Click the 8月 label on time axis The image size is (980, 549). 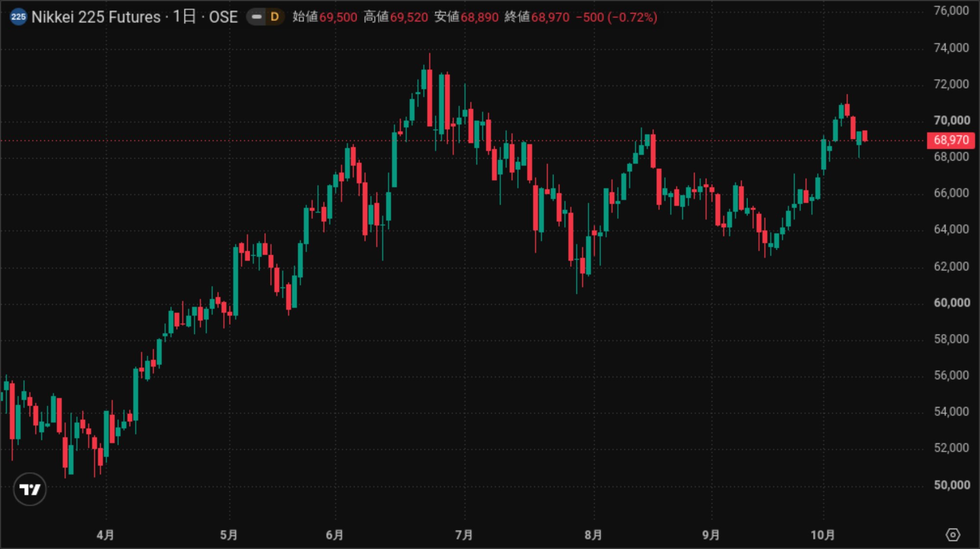pyautogui.click(x=593, y=535)
